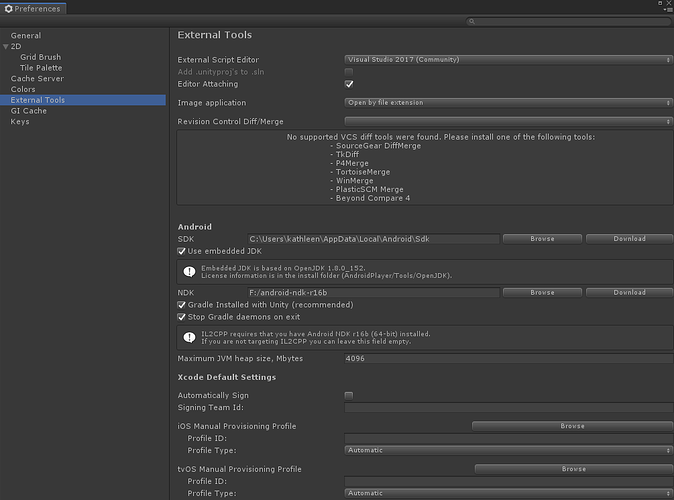This screenshot has height=500, width=674.
Task: Select Tile Palette under 2D
Action: [41, 68]
